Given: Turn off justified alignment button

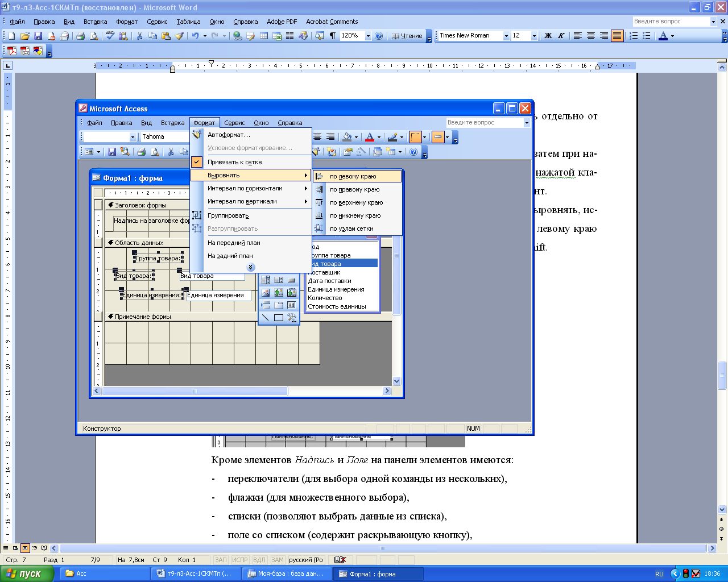Looking at the screenshot, I should point(617,36).
